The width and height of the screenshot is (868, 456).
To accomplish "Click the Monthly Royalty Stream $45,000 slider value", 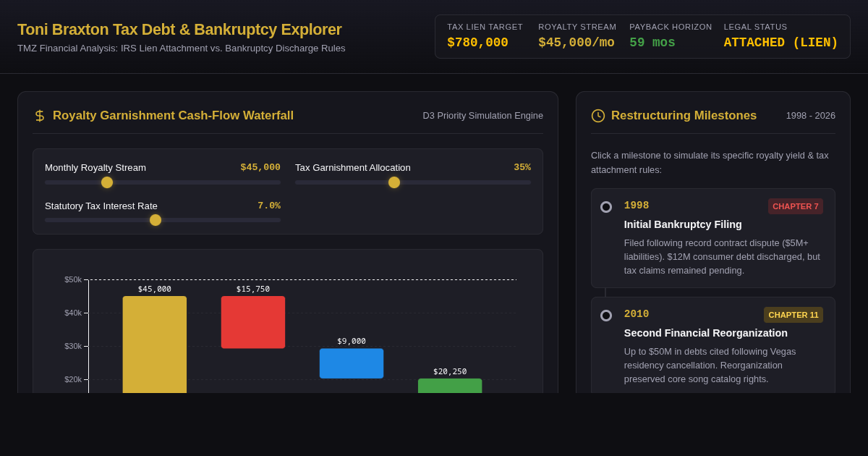I will (260, 167).
